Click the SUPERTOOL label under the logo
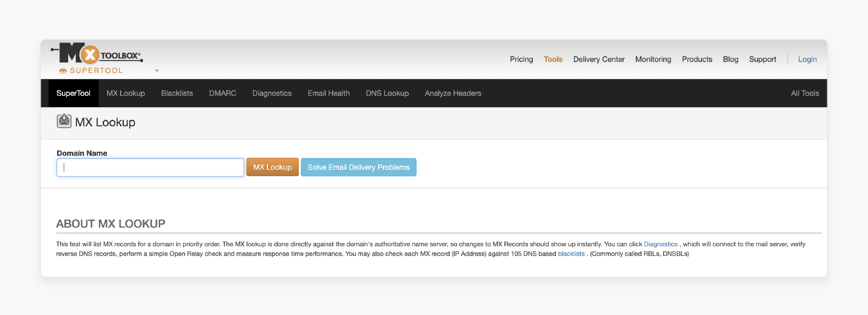Screen dimensions: 868x315 coord(96,71)
